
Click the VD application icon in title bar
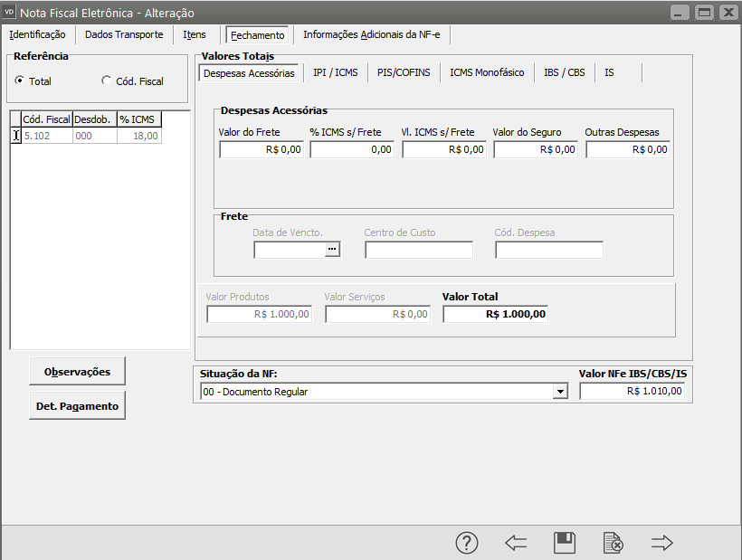pyautogui.click(x=10, y=13)
